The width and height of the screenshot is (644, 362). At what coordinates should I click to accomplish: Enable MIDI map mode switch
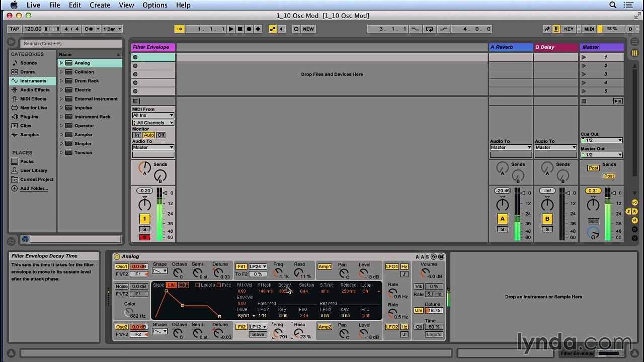pyautogui.click(x=589, y=29)
